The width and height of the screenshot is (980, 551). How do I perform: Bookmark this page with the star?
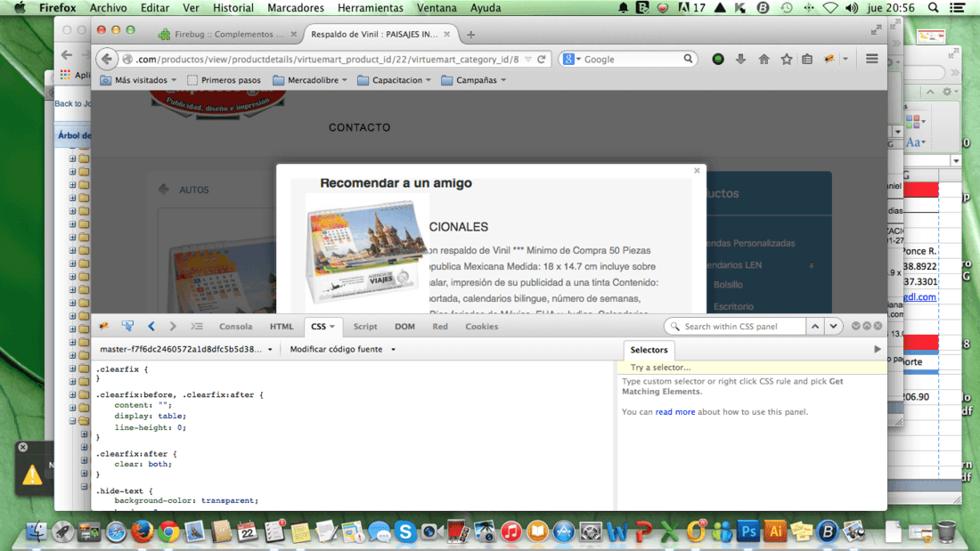click(x=787, y=60)
